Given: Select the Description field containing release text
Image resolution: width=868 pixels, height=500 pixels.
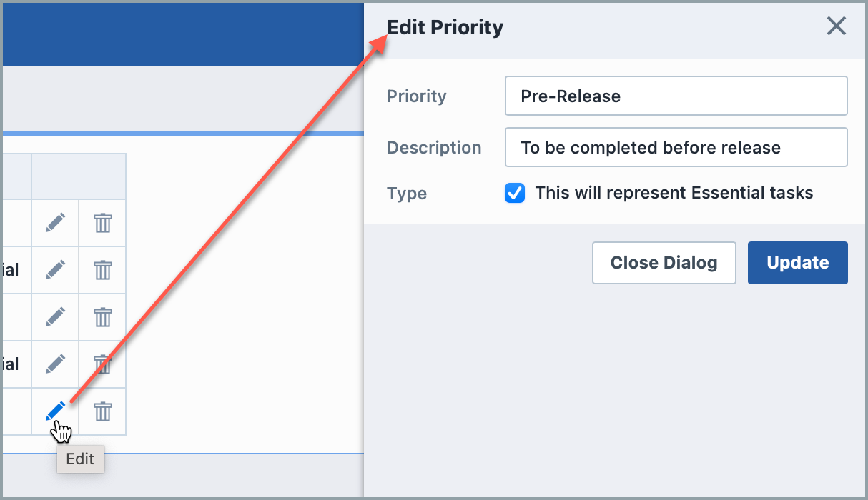Looking at the screenshot, I should [x=676, y=147].
